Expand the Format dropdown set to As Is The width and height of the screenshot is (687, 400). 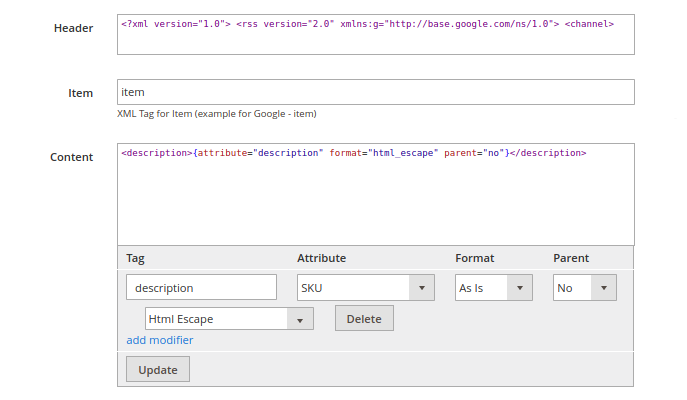pos(492,287)
